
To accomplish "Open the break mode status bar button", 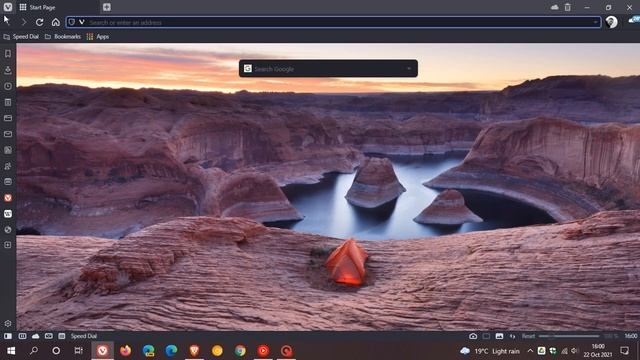I will pos(22,336).
